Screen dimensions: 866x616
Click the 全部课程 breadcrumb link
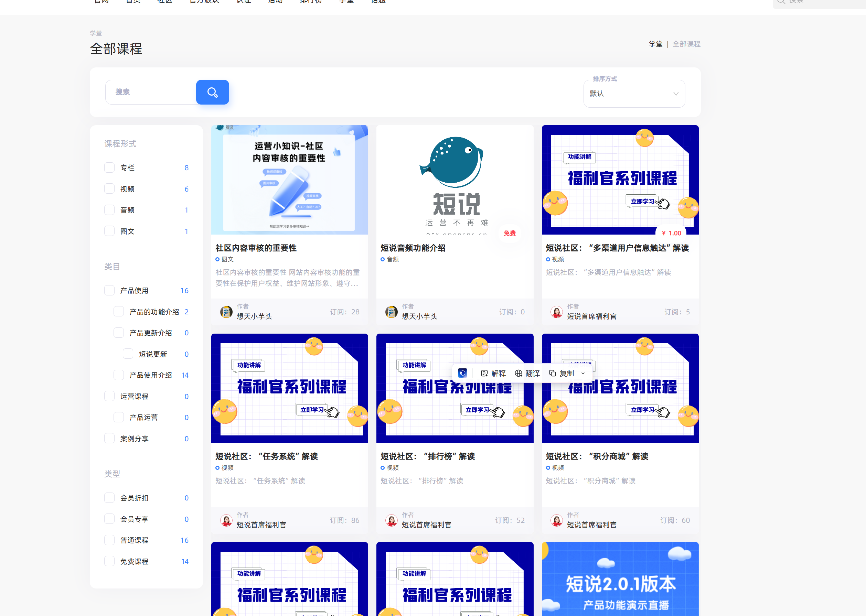[x=686, y=44]
